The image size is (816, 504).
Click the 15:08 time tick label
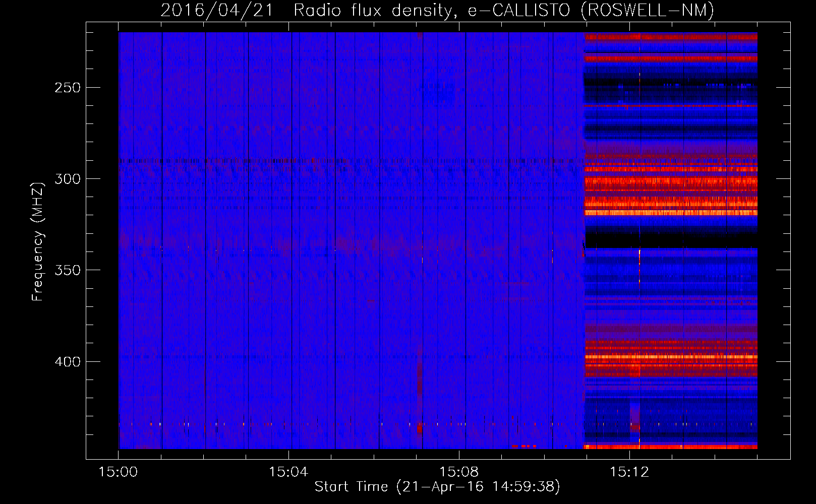pyautogui.click(x=459, y=472)
